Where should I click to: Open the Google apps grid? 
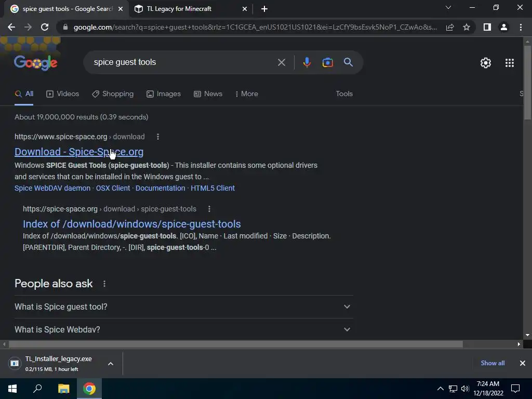(x=509, y=63)
